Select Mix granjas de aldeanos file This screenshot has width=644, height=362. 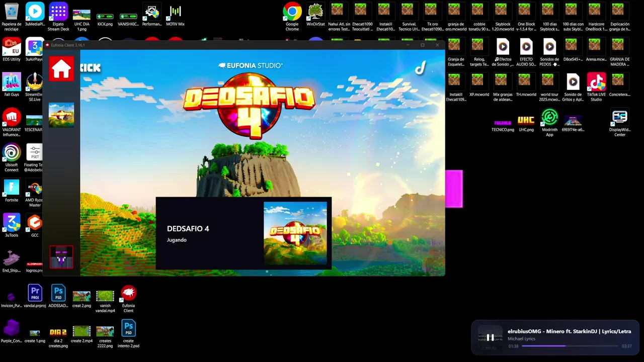503,87
